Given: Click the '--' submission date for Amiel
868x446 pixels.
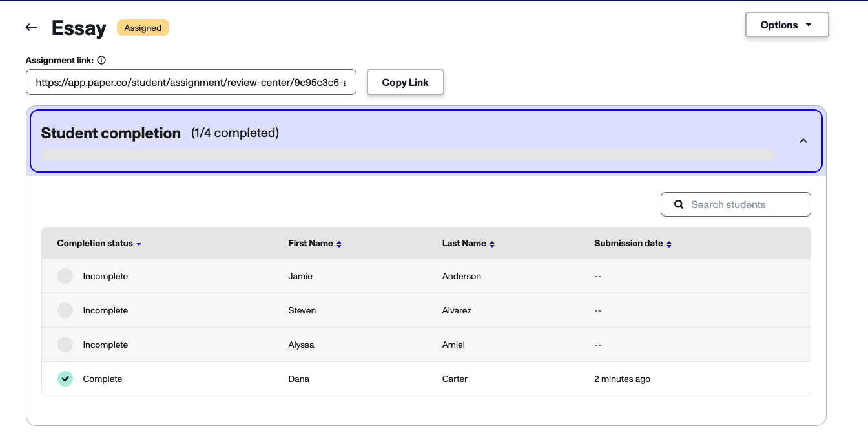Looking at the screenshot, I should point(598,345).
